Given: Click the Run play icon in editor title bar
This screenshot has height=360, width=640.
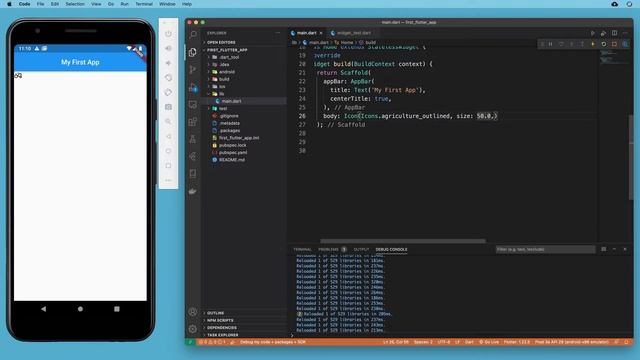Looking at the screenshot, I should click(x=593, y=33).
